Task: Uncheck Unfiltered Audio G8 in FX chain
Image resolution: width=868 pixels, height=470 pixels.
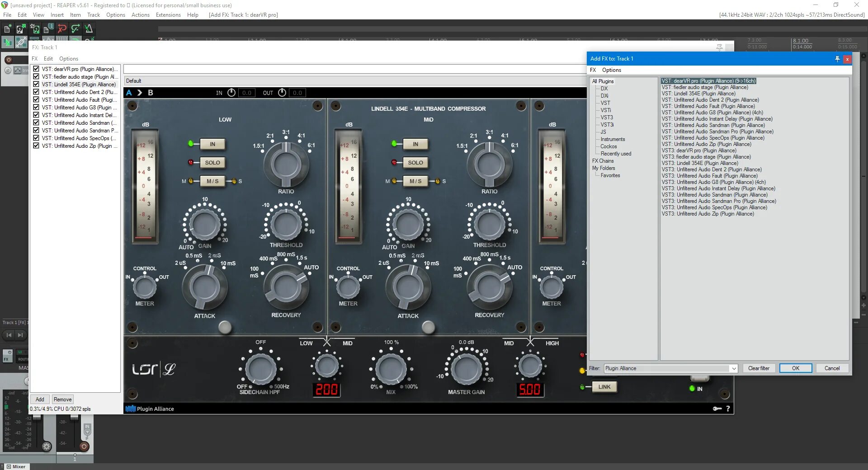Action: click(36, 108)
